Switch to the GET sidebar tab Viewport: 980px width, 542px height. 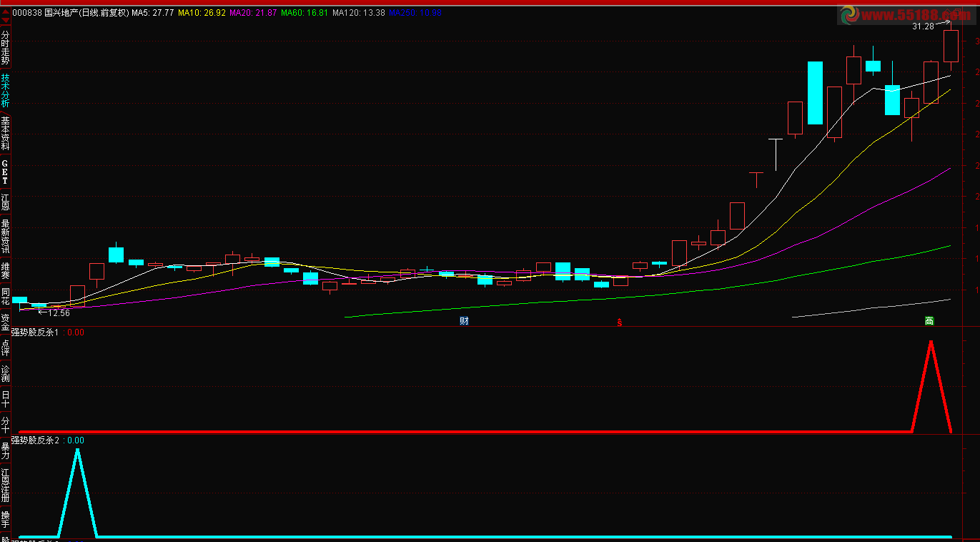(x=5, y=172)
